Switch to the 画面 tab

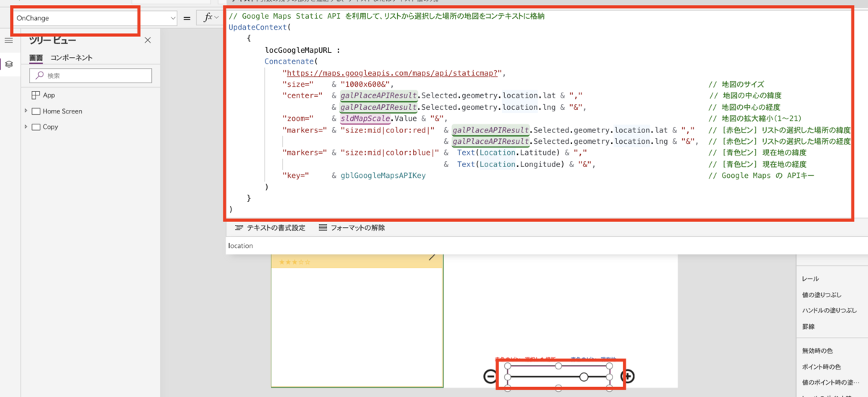(x=36, y=58)
